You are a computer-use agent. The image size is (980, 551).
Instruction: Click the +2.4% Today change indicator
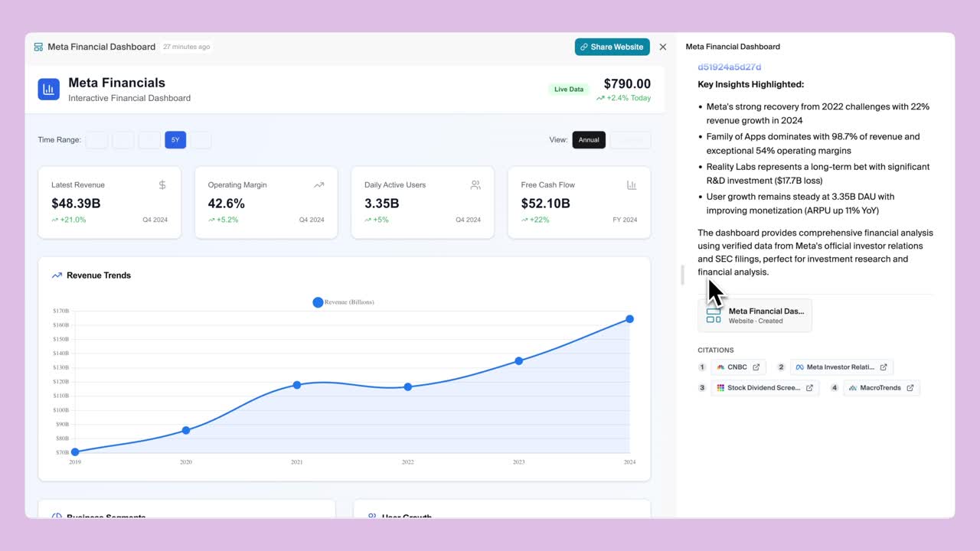[624, 98]
